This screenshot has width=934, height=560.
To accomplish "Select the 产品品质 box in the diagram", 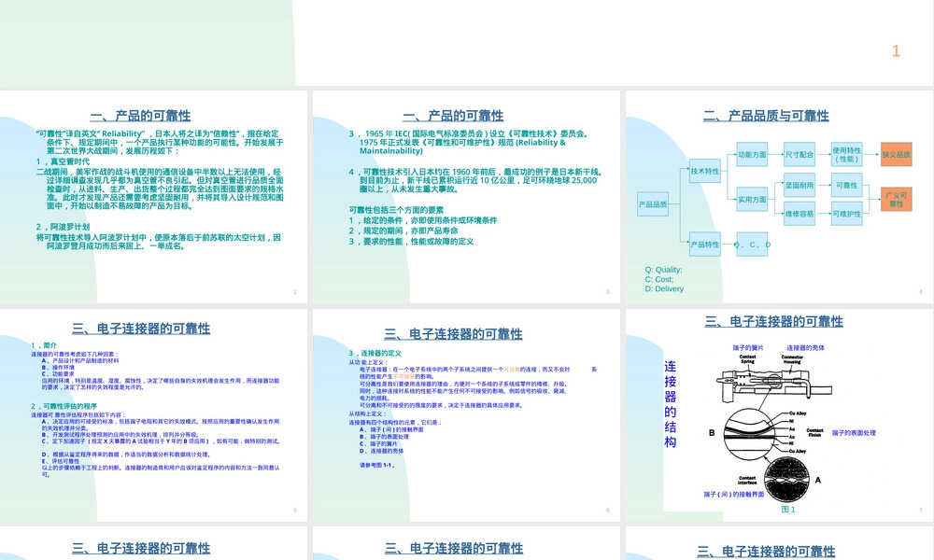I will point(653,204).
